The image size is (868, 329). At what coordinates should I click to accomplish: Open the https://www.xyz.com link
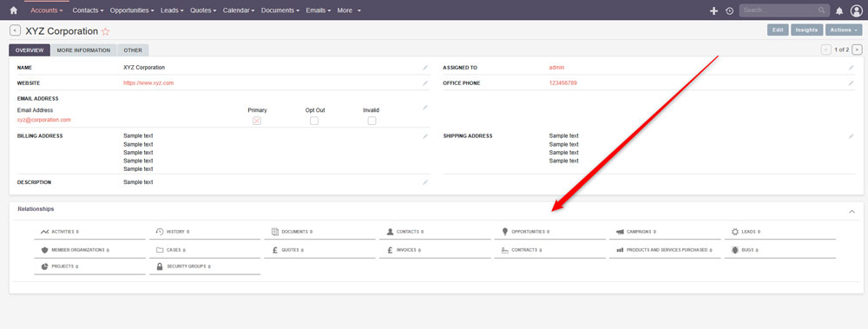pos(148,83)
